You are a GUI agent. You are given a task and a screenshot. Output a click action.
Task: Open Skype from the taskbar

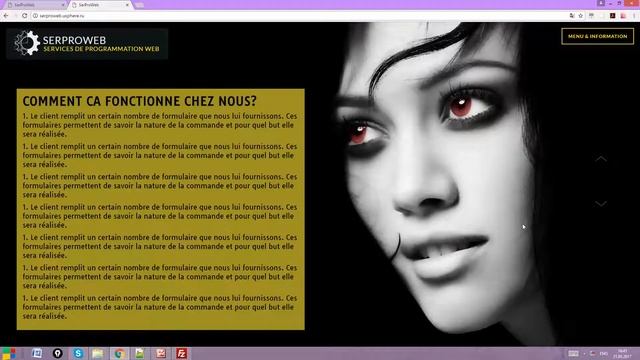[x=78, y=353]
